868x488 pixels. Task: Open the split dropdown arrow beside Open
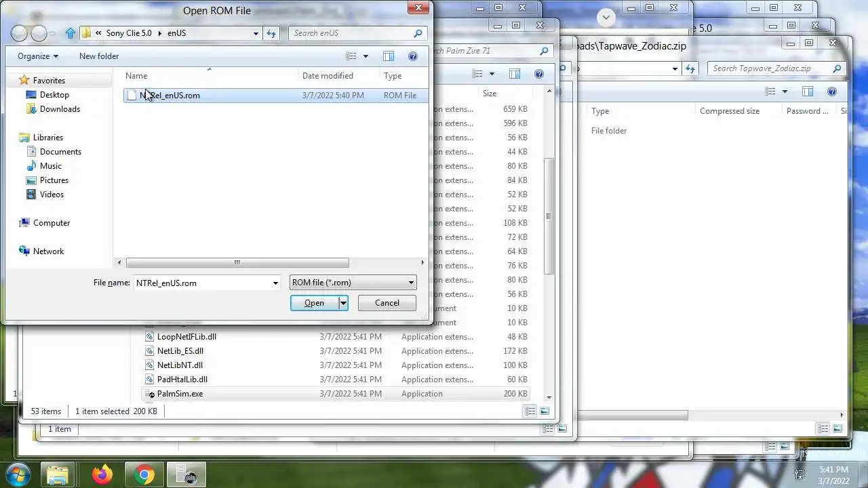pos(344,303)
